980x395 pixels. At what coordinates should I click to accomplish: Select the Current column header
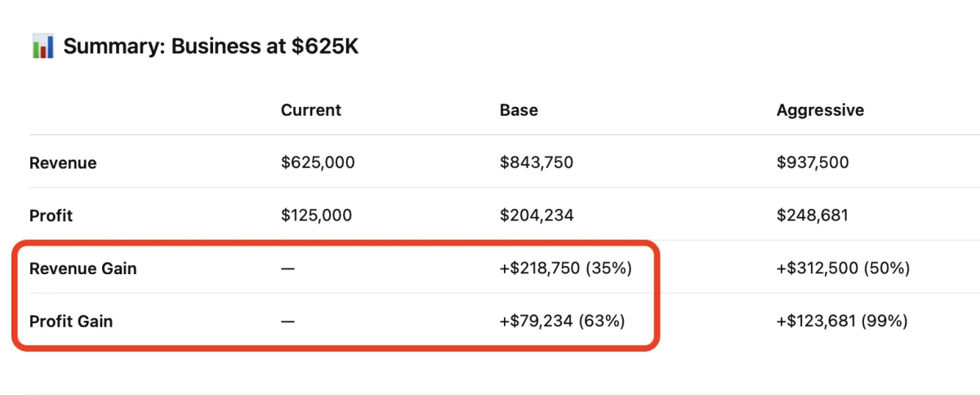click(x=311, y=110)
